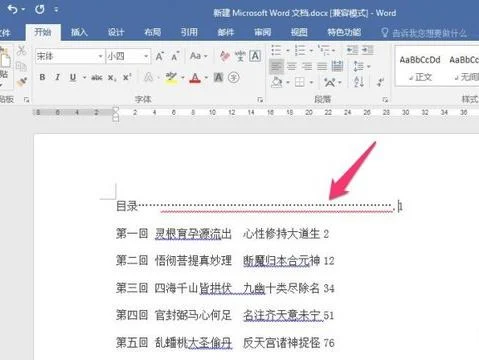Open the Bullets dropdown arrow
Image resolution: width=479 pixels, height=360 pixels.
[x=288, y=51]
